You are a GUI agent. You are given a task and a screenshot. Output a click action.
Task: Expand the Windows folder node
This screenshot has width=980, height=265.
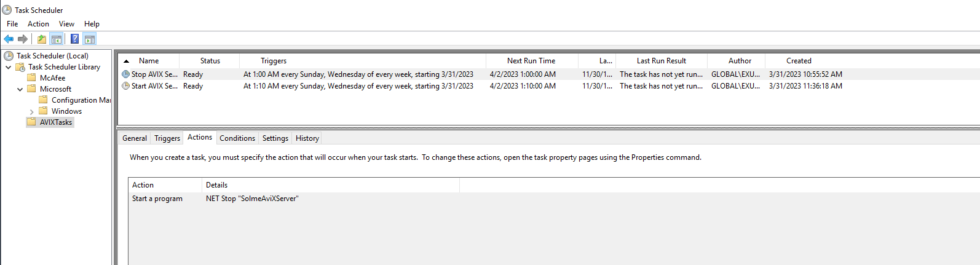[31, 112]
